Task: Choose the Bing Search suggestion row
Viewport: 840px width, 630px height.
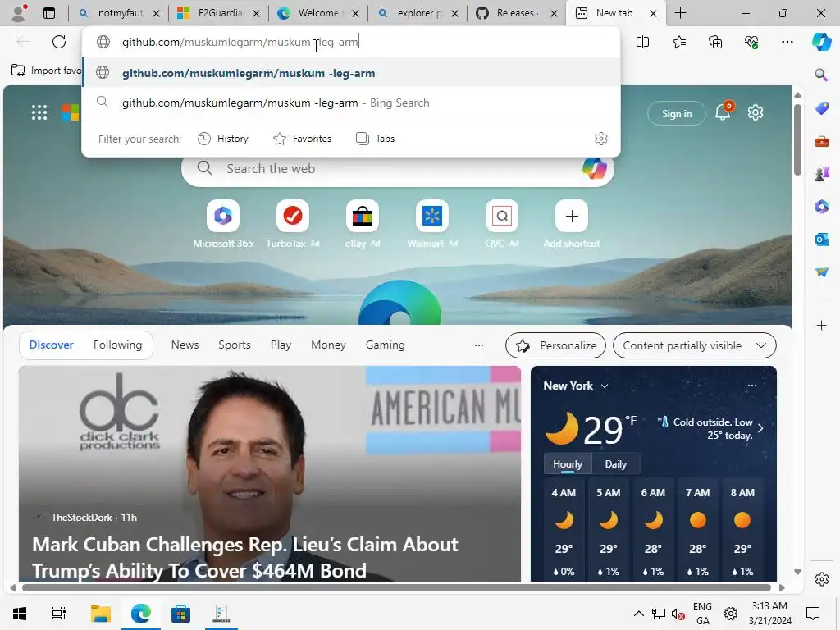Action: [x=351, y=103]
